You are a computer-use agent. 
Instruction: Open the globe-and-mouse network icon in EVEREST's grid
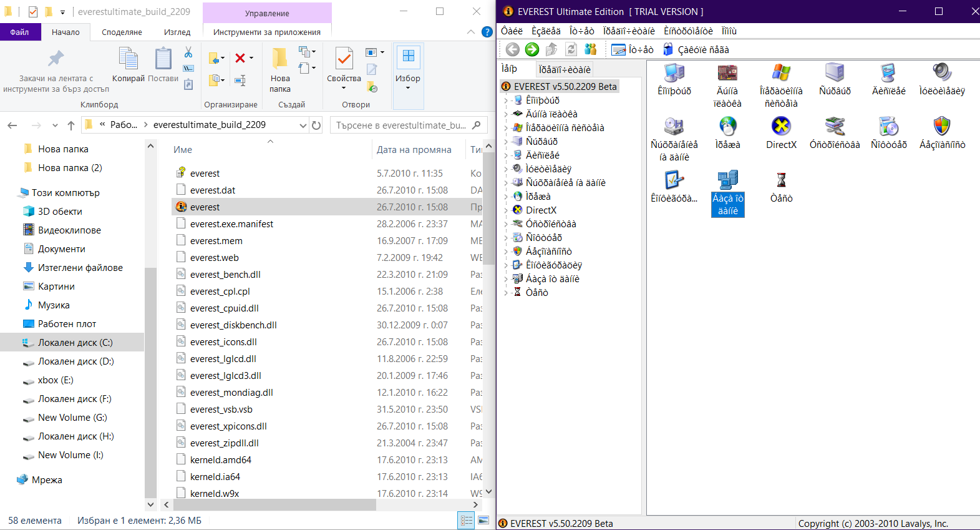coord(727,127)
